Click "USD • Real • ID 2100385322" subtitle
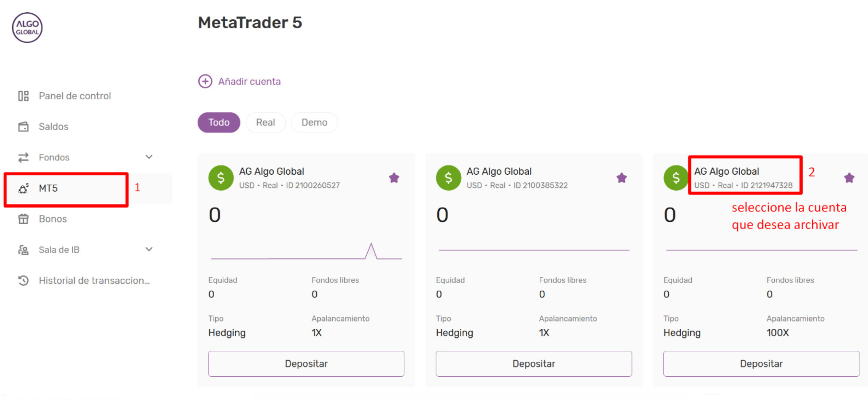The image size is (868, 400). pos(517,185)
